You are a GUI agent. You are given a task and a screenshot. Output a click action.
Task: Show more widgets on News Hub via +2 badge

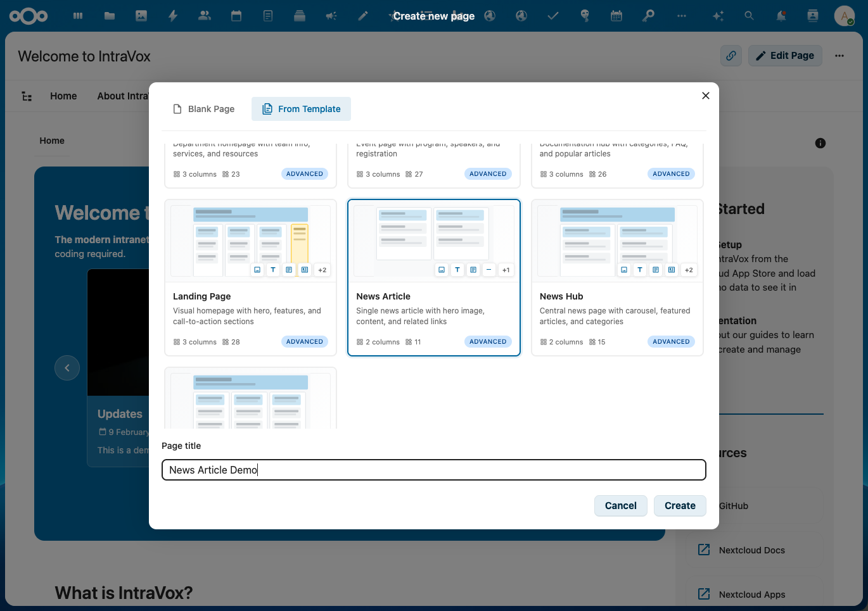click(x=688, y=269)
